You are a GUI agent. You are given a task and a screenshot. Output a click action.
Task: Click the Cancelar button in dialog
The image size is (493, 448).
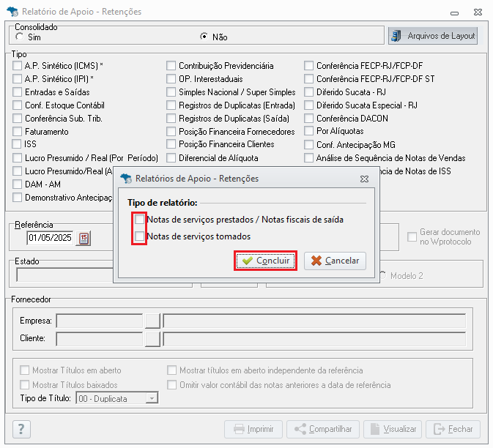[x=335, y=261]
